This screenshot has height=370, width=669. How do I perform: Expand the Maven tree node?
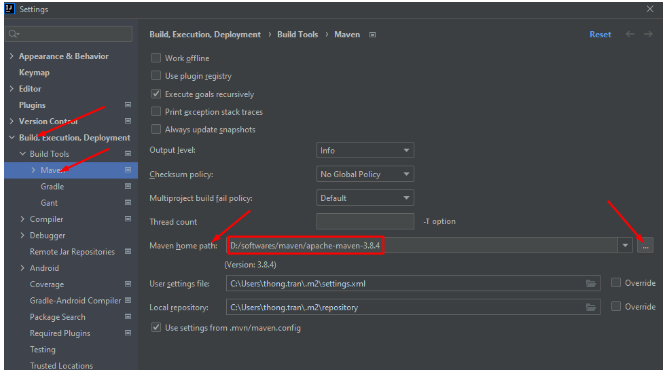[x=33, y=170]
